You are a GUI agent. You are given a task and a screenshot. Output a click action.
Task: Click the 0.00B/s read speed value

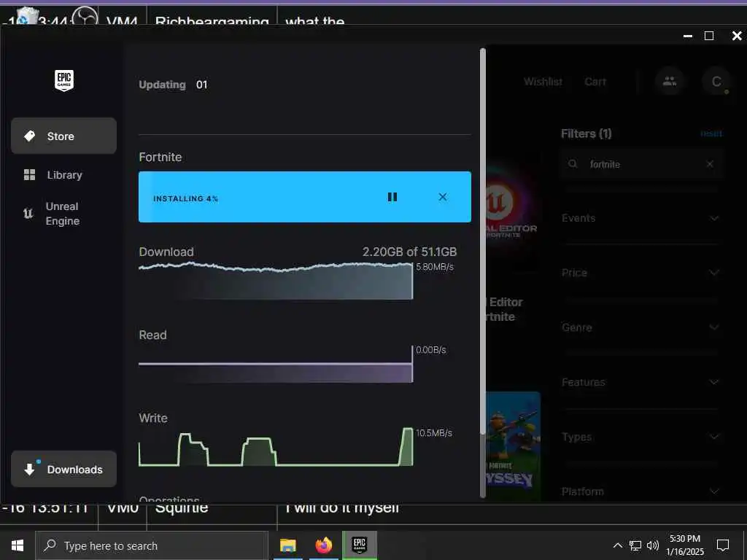click(430, 350)
